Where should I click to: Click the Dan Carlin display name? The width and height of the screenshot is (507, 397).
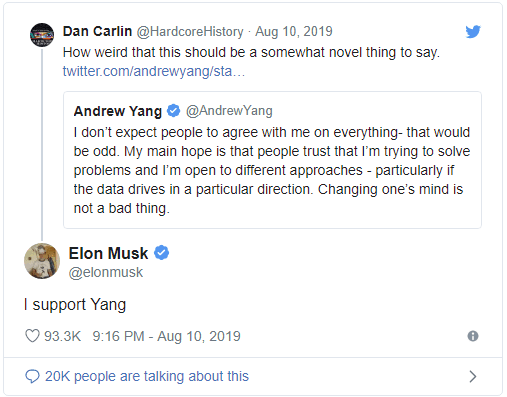(x=97, y=31)
